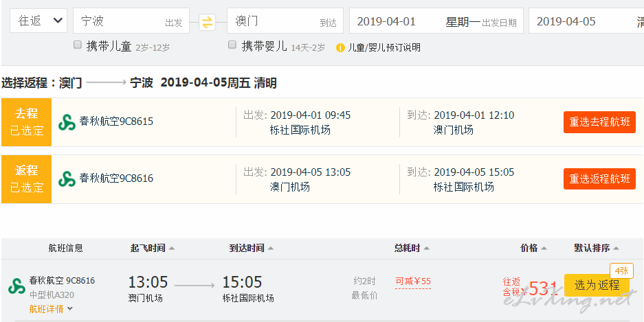Click 13:05 departure time in flight list
Screen dimensions: 644x322
tap(148, 282)
